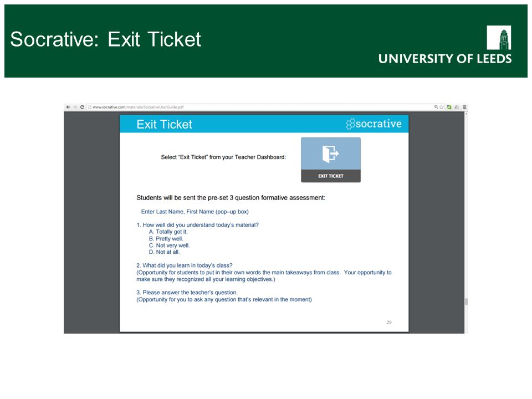This screenshot has width=532, height=399.
Task: Click the 'Exit Ticket' heading in blue banner
Action: click(x=164, y=124)
